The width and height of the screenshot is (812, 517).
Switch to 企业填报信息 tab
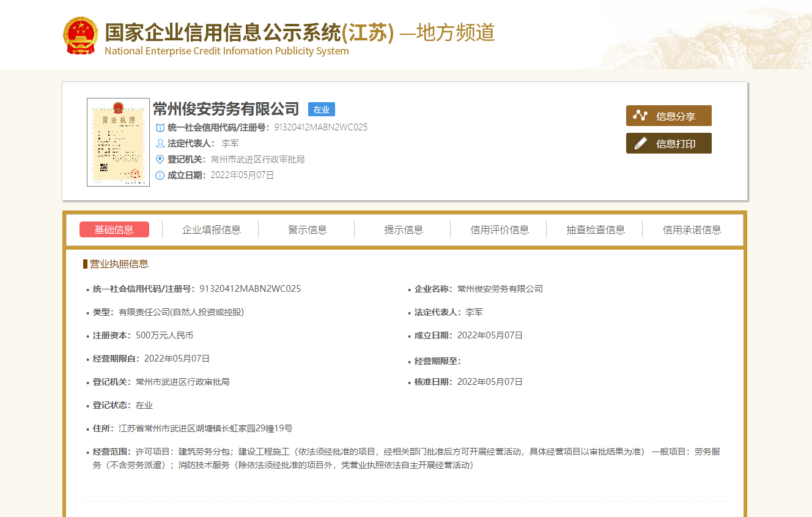click(212, 230)
